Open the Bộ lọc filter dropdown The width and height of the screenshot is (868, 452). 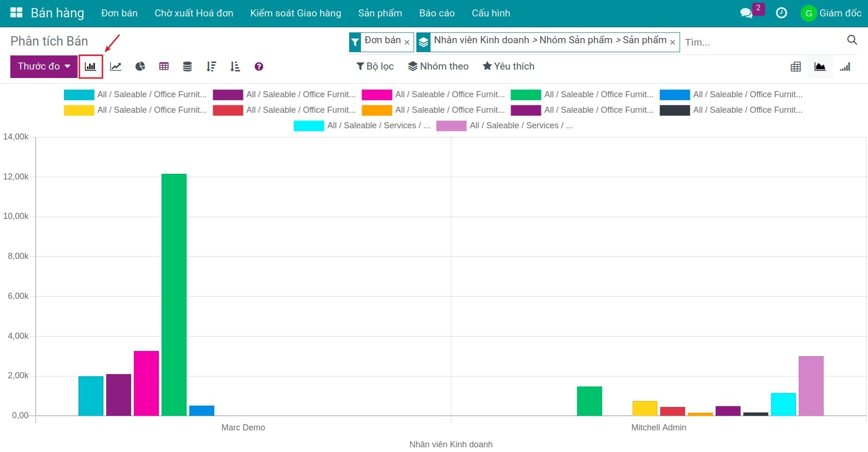(x=375, y=67)
